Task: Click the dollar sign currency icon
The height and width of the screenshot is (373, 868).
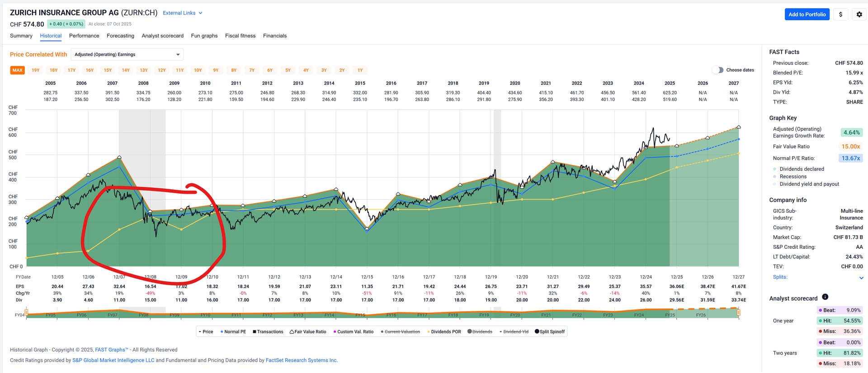Action: click(x=840, y=14)
